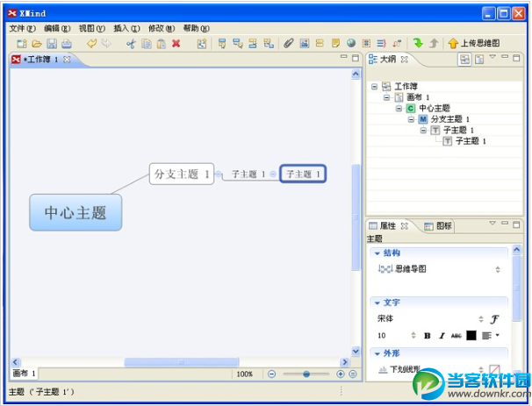Copy selection using copy icon

coord(147,44)
